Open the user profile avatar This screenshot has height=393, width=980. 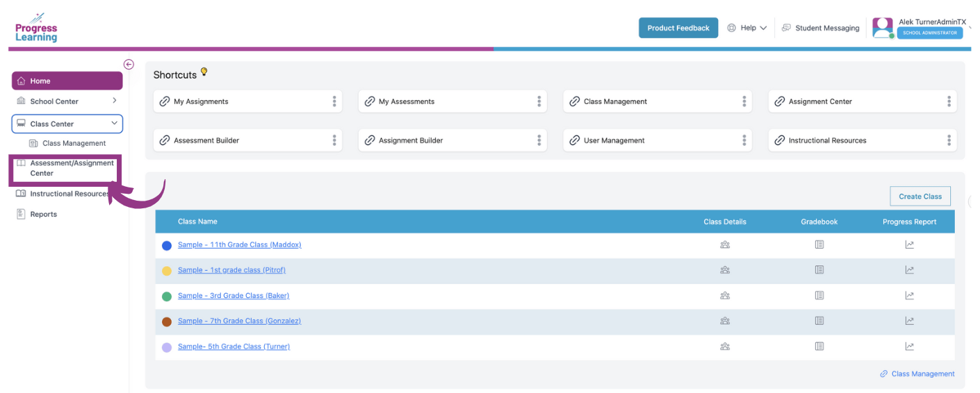(883, 28)
